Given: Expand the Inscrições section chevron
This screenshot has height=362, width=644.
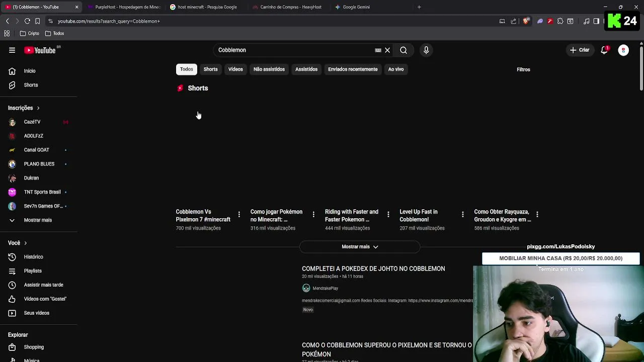Looking at the screenshot, I should 38,108.
